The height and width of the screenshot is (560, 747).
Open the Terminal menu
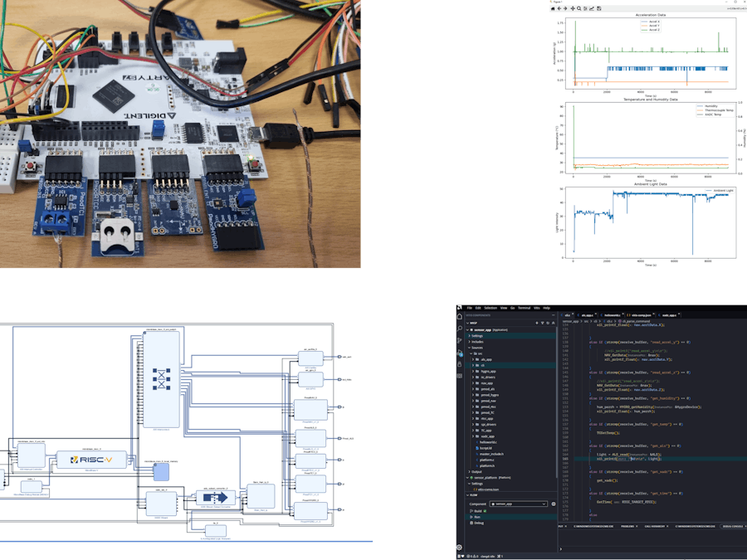pos(524,308)
